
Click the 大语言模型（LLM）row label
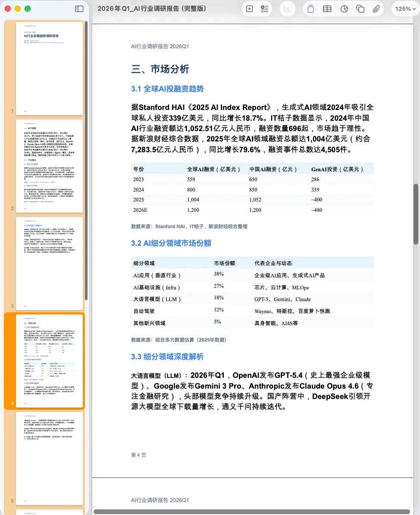point(157,299)
